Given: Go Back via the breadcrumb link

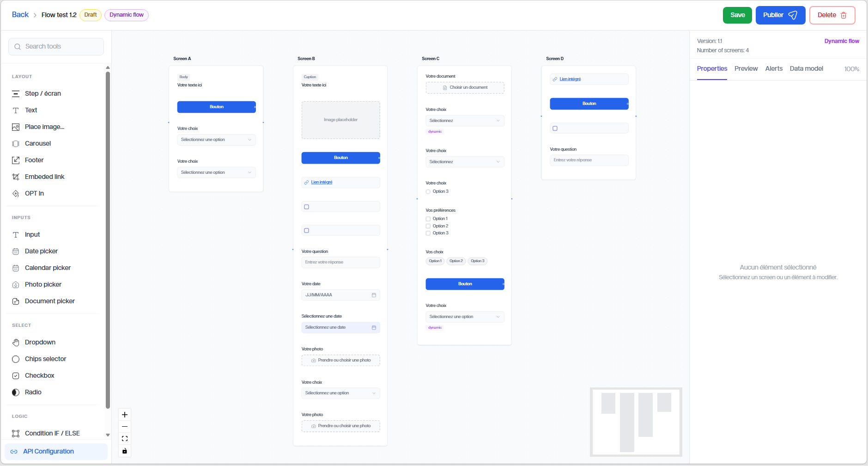Looking at the screenshot, I should point(20,15).
